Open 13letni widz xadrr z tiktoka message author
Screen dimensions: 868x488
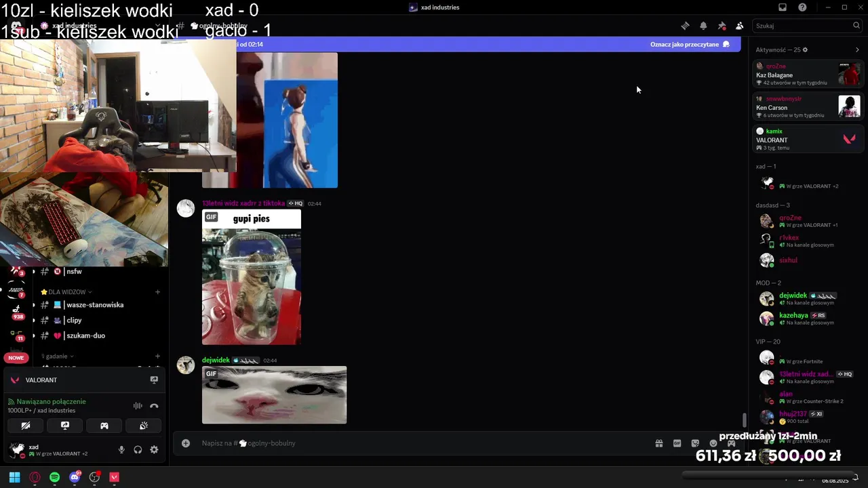(x=243, y=203)
